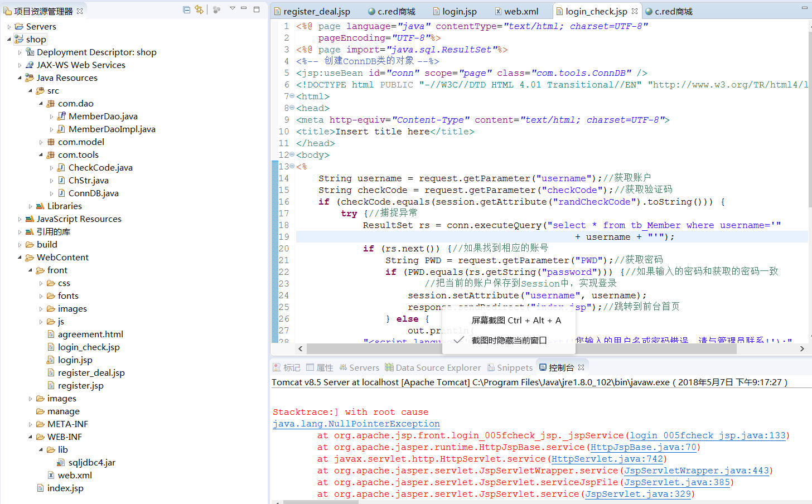Open ConnDB.java in com.tools
Viewport: 812px width, 504px height.
(x=93, y=193)
